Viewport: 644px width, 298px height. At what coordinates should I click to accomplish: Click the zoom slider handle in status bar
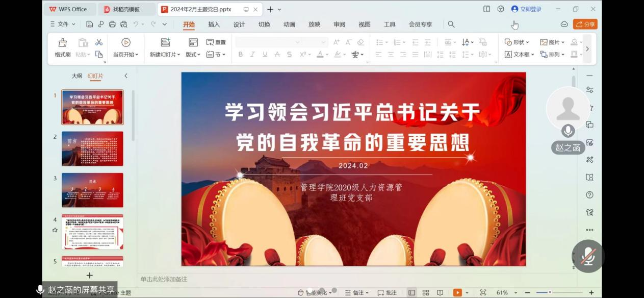(x=550, y=292)
